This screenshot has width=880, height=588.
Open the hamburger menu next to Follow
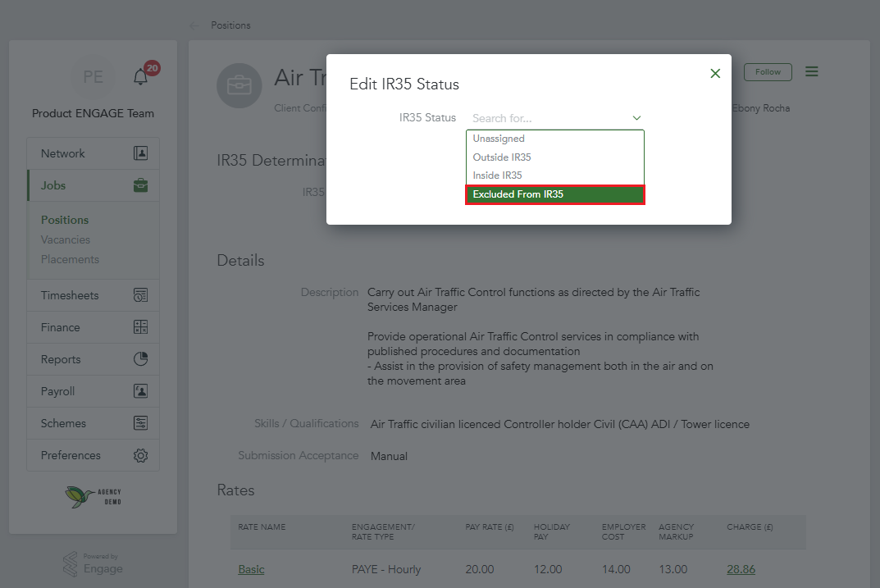[x=812, y=71]
